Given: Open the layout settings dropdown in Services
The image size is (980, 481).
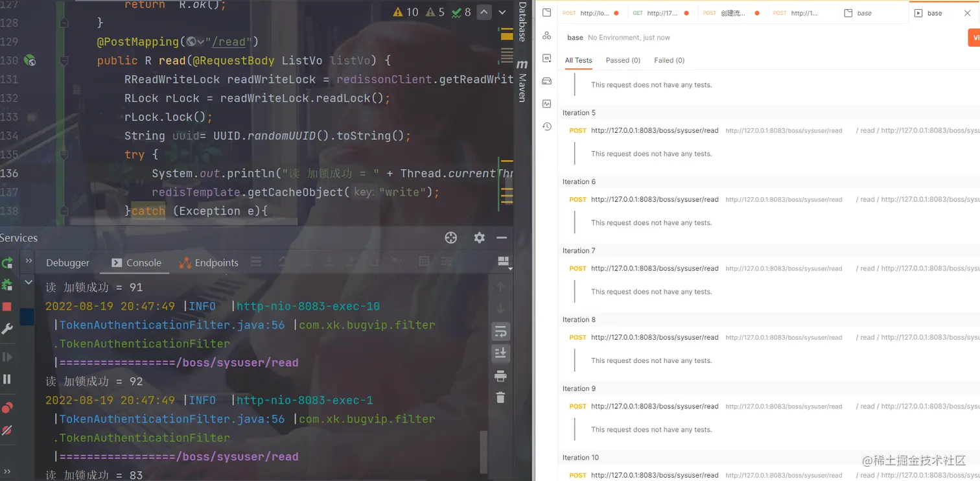Looking at the screenshot, I should 504,263.
